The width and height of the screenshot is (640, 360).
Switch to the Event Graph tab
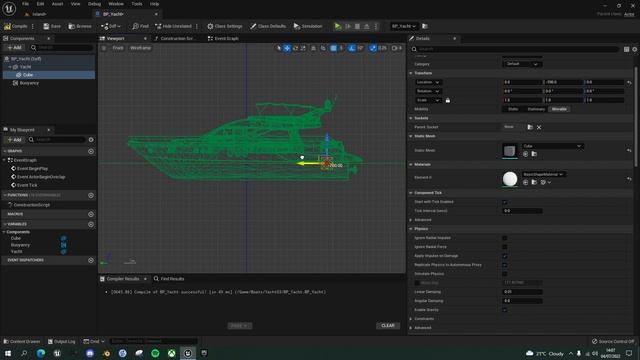[223, 38]
